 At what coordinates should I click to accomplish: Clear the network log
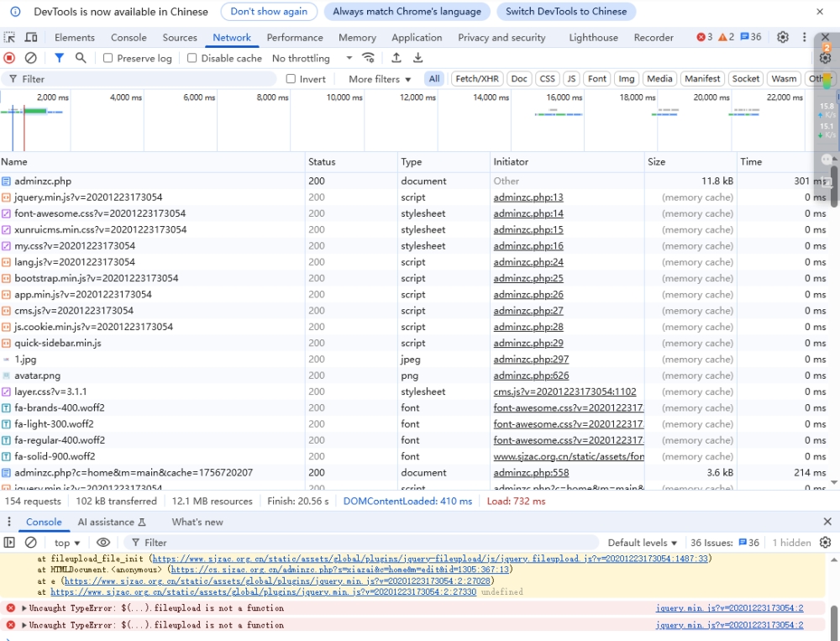pyautogui.click(x=31, y=58)
